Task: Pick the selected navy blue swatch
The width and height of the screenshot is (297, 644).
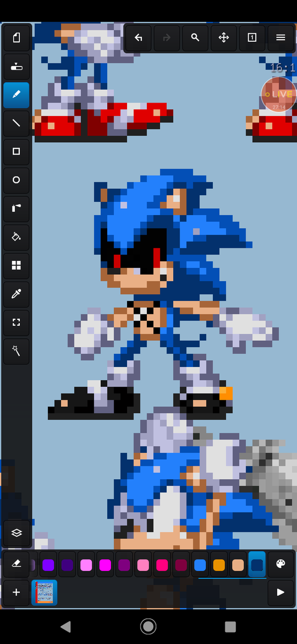Action: pos(257,565)
